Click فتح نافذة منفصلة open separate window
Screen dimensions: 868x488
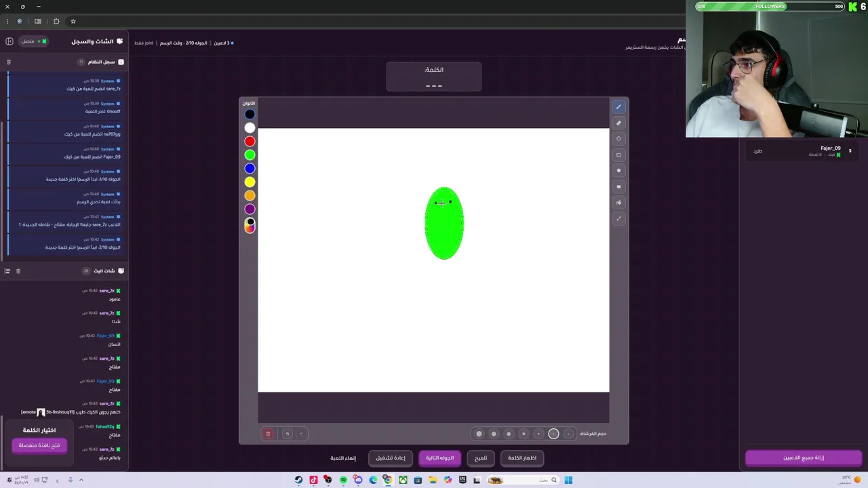(39, 445)
